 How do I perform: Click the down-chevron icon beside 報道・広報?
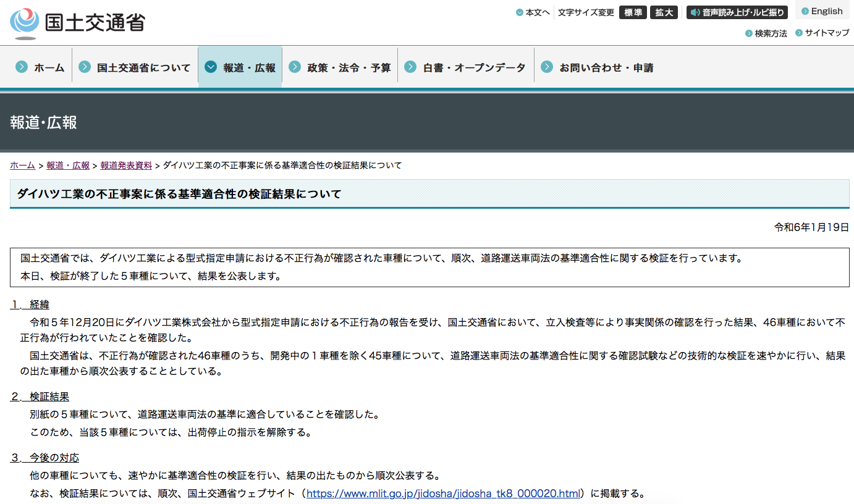(211, 67)
